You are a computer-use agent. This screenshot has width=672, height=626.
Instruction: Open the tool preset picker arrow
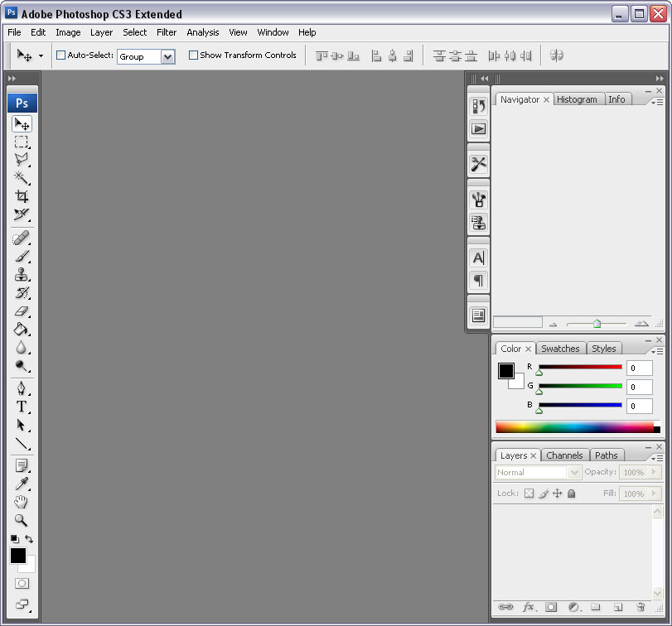(41, 55)
